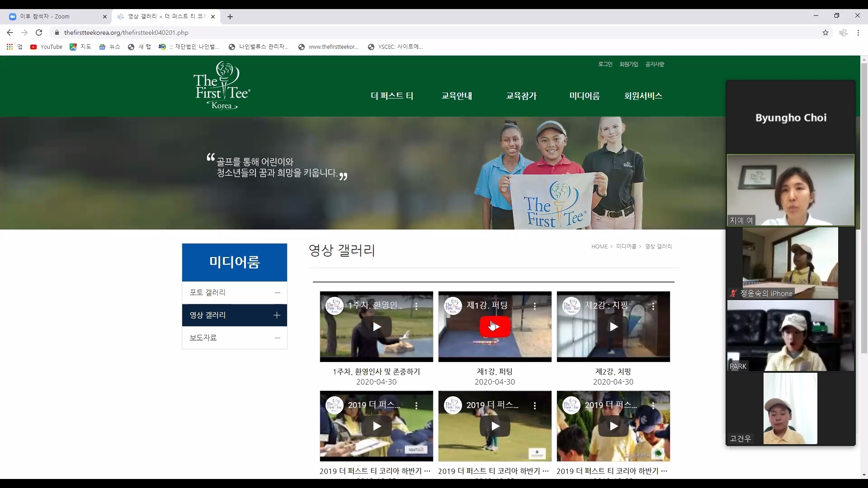This screenshot has height=488, width=868.
Task: Play the 제2강: 치핑 video
Action: (x=613, y=326)
